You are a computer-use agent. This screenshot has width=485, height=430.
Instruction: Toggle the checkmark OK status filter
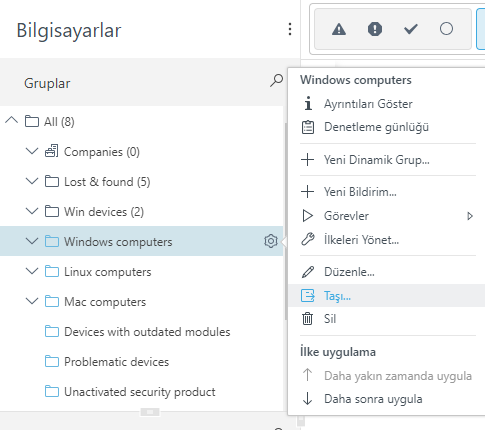click(411, 29)
